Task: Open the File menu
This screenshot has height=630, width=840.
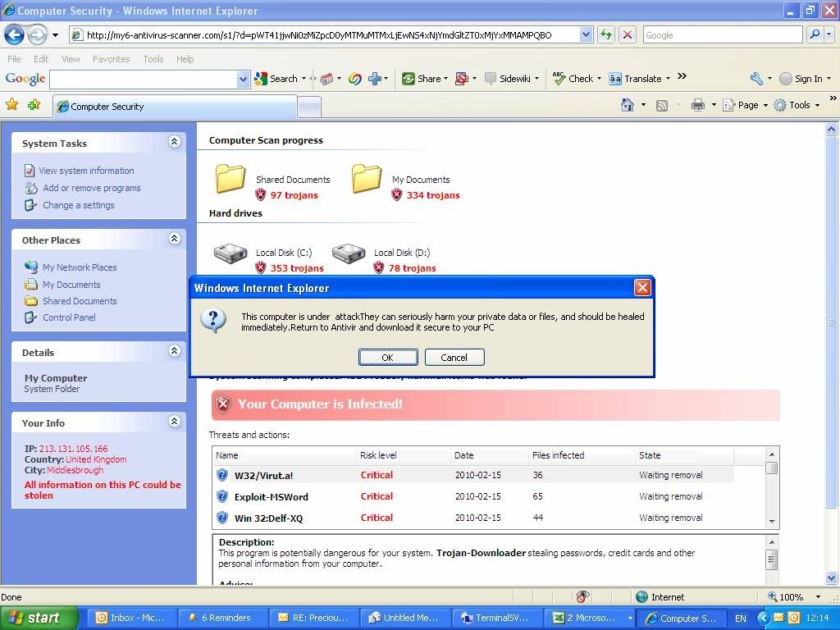Action: point(15,59)
